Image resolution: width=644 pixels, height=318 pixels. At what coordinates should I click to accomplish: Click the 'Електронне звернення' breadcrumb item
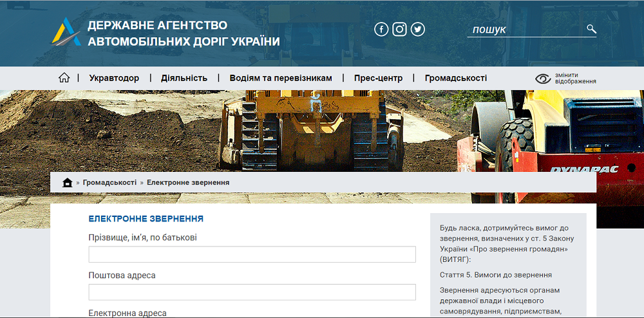[188, 183]
